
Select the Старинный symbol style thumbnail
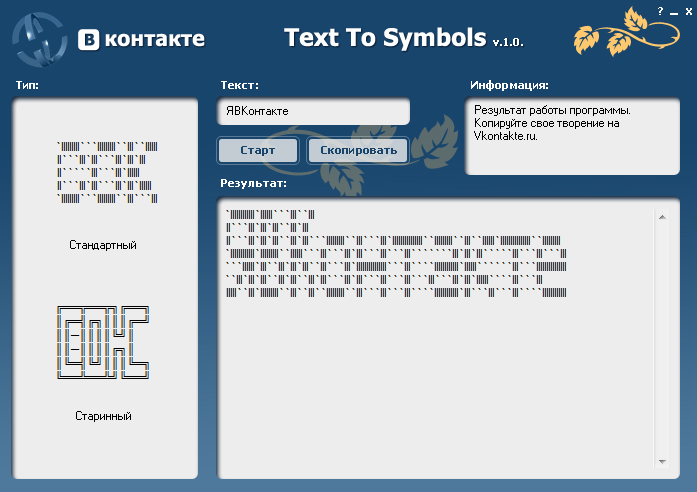(103, 342)
